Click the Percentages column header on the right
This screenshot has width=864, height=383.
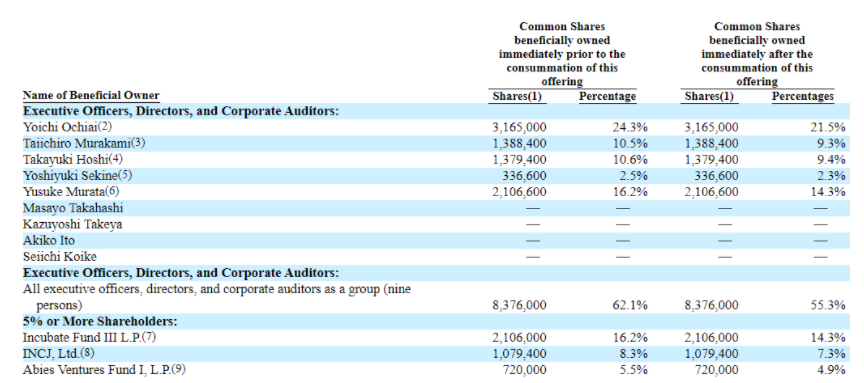tap(802, 96)
